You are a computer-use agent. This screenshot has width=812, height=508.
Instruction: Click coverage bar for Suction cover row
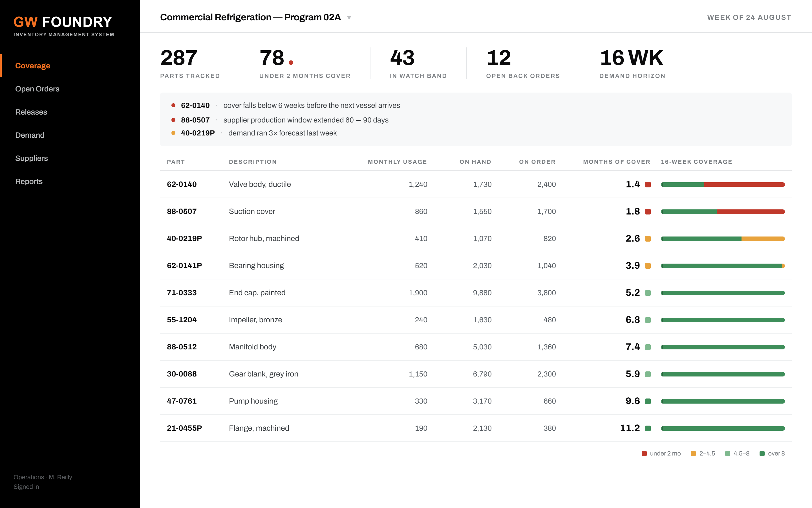click(723, 212)
